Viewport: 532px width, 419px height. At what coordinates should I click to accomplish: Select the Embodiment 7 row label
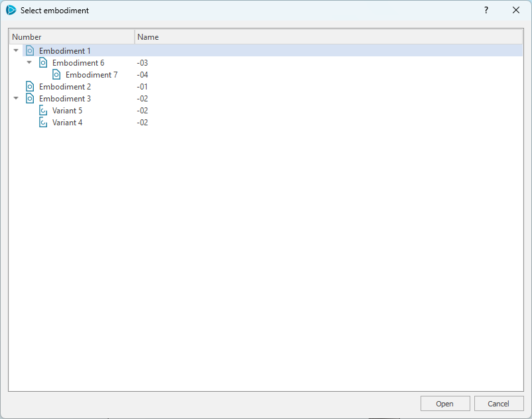[x=92, y=75]
